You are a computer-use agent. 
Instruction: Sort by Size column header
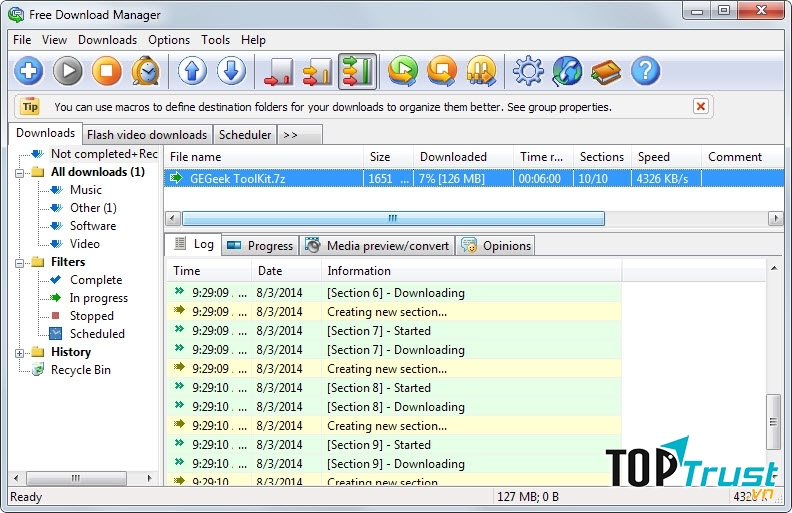click(x=388, y=157)
